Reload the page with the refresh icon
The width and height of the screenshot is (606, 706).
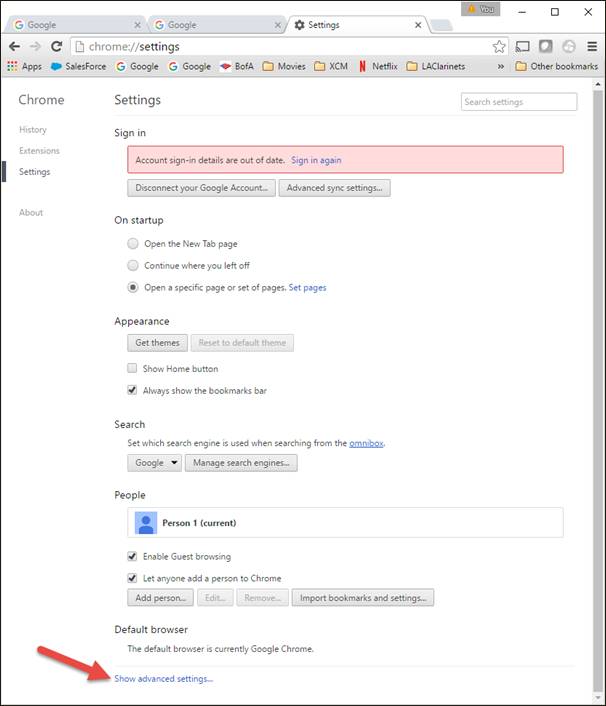tap(57, 46)
